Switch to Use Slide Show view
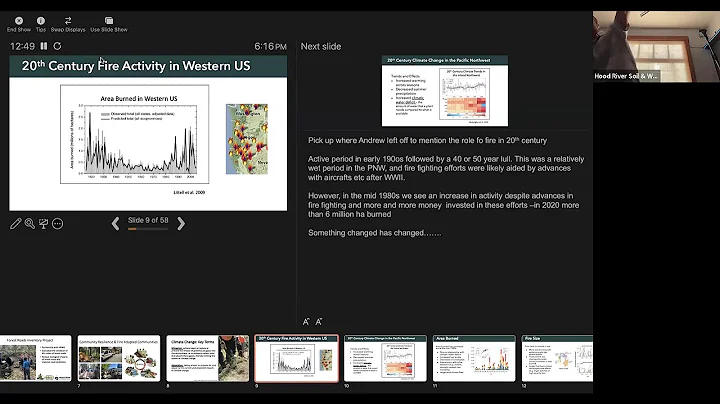720x404 pixels. tap(109, 24)
